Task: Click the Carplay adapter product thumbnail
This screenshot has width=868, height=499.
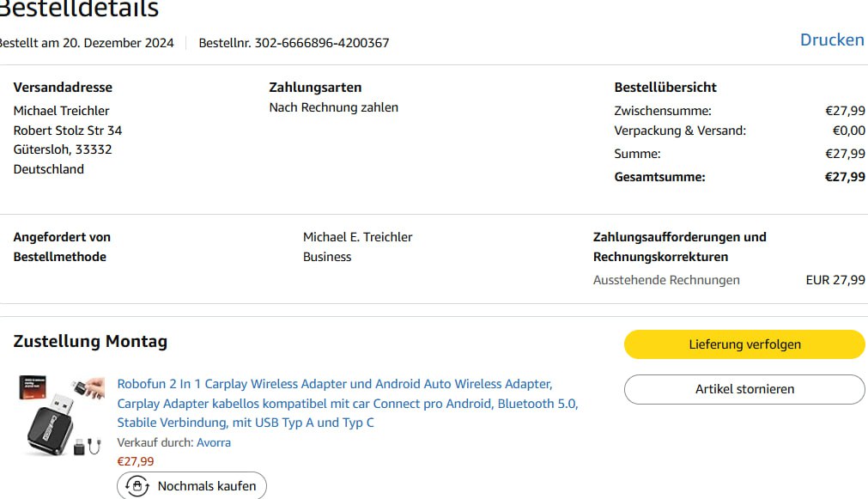Action: [60, 416]
